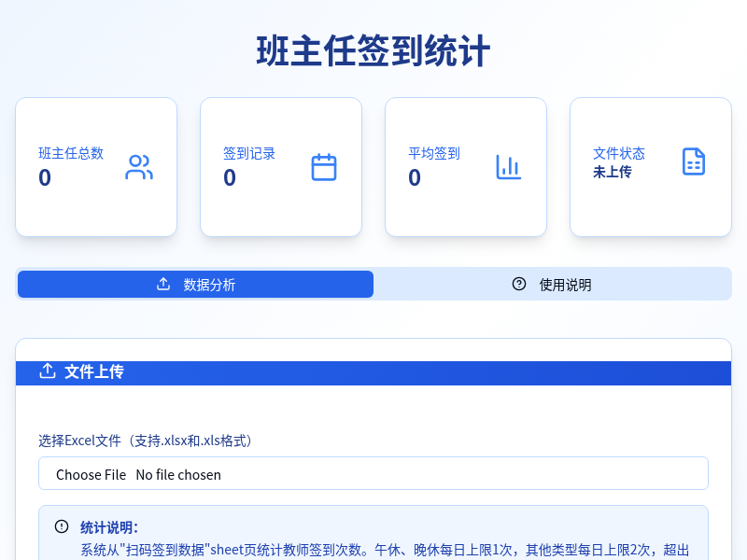Click the 班主任总数 label
The width and height of the screenshot is (747, 560).
click(71, 153)
